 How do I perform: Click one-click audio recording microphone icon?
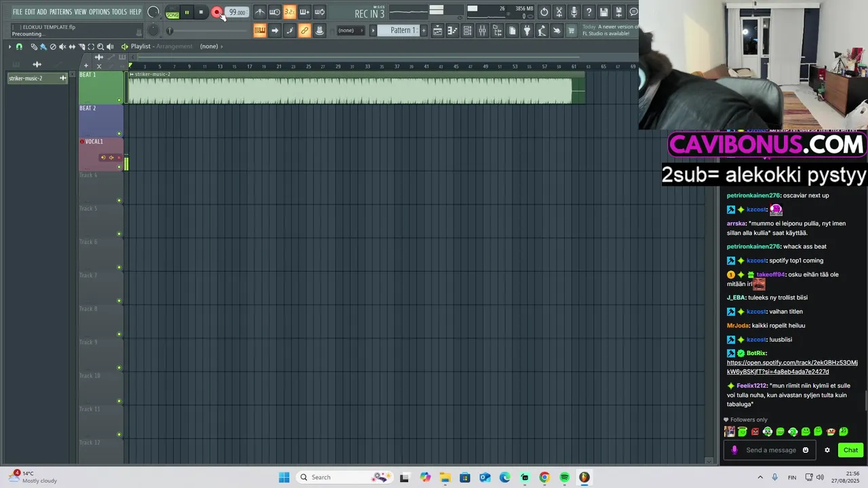tap(574, 12)
